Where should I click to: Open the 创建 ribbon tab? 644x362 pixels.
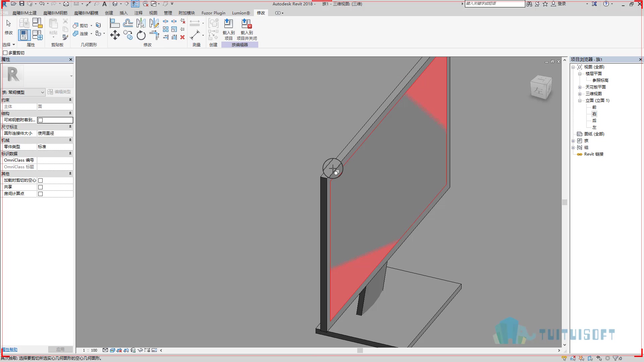click(109, 13)
